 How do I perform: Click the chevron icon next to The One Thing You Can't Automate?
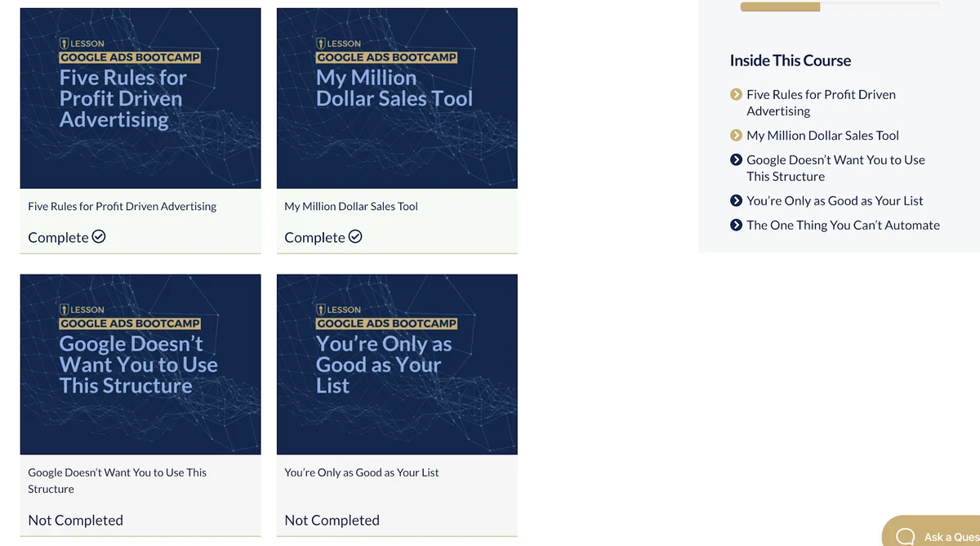(x=736, y=225)
